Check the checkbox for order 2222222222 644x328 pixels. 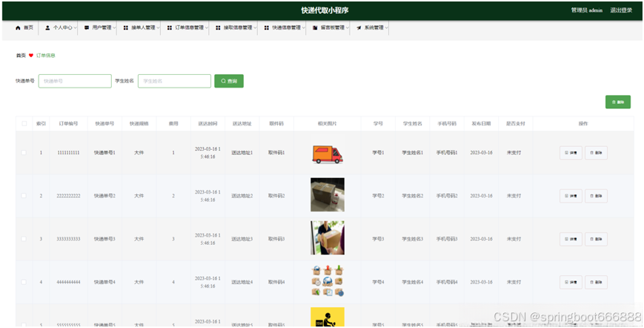coord(24,196)
